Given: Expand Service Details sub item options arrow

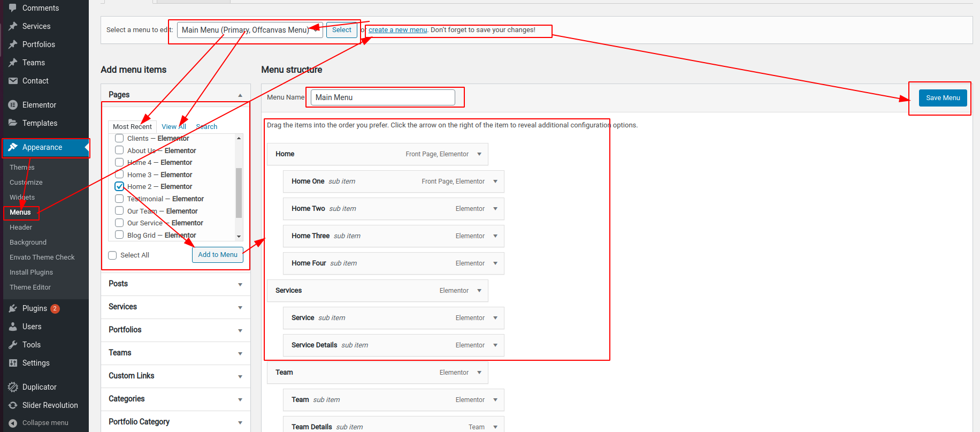Looking at the screenshot, I should (495, 345).
